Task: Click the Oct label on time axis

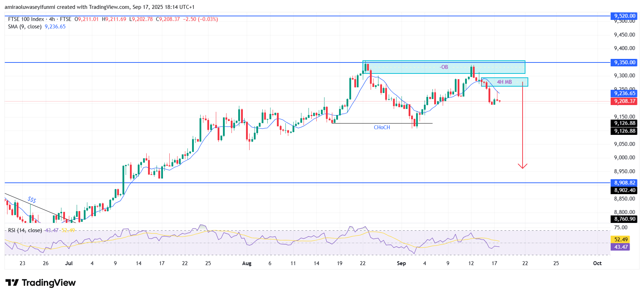Action: tap(597, 263)
